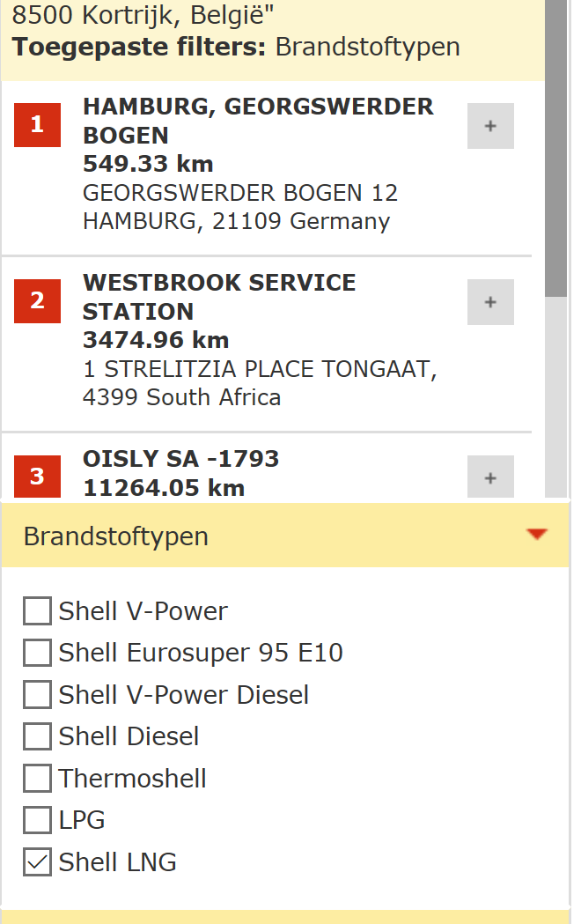Enable Shell Eurosuper 95 E10 filter

point(37,653)
